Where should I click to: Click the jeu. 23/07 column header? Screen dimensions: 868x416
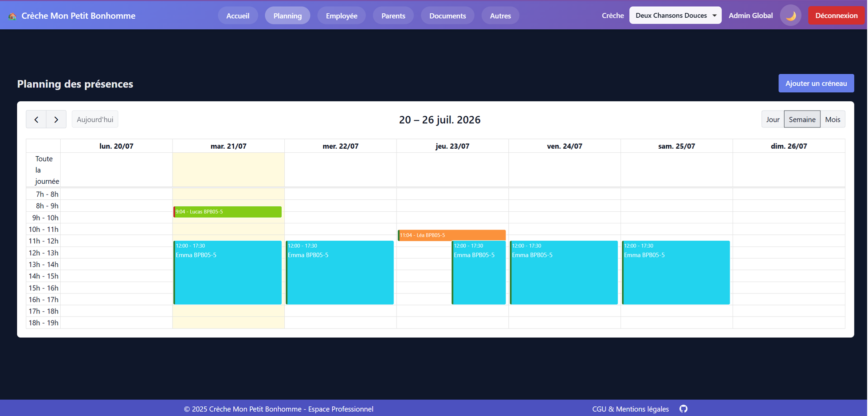(452, 146)
